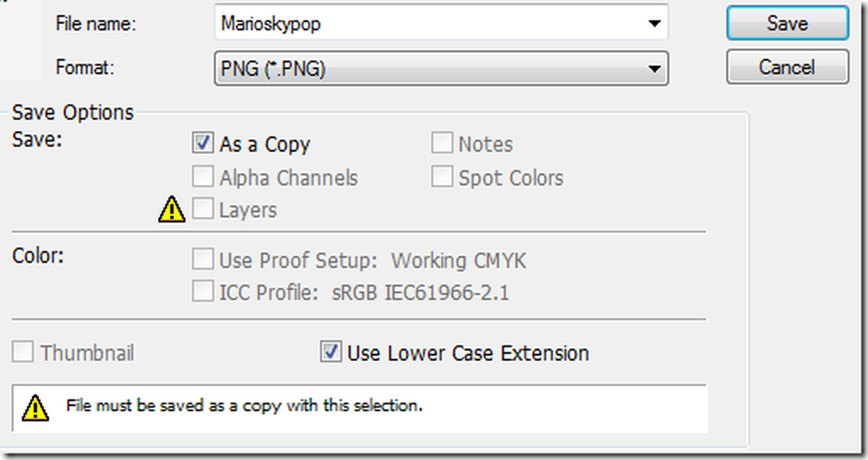Click the Use Lower Case Extension label
The width and height of the screenshot is (868, 460).
point(468,353)
